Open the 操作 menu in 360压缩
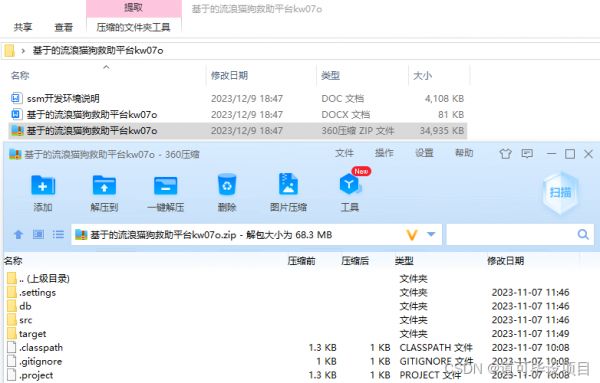 click(x=385, y=153)
